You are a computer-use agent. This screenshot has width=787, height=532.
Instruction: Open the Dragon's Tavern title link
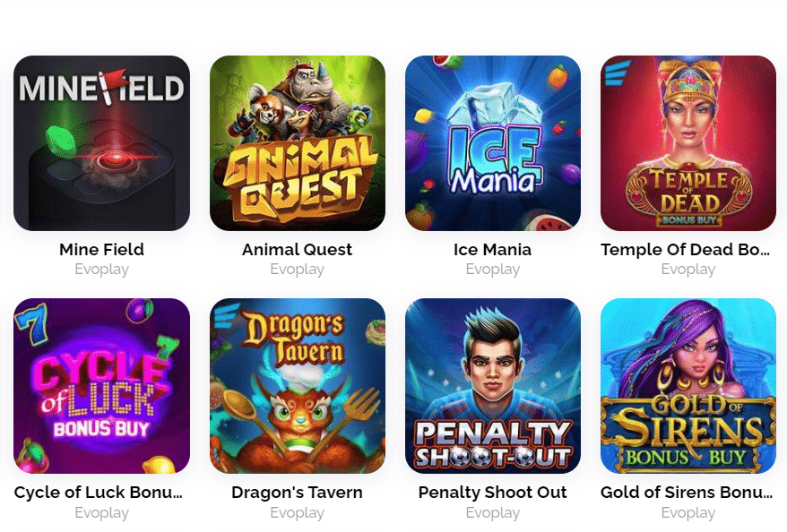[x=297, y=492]
